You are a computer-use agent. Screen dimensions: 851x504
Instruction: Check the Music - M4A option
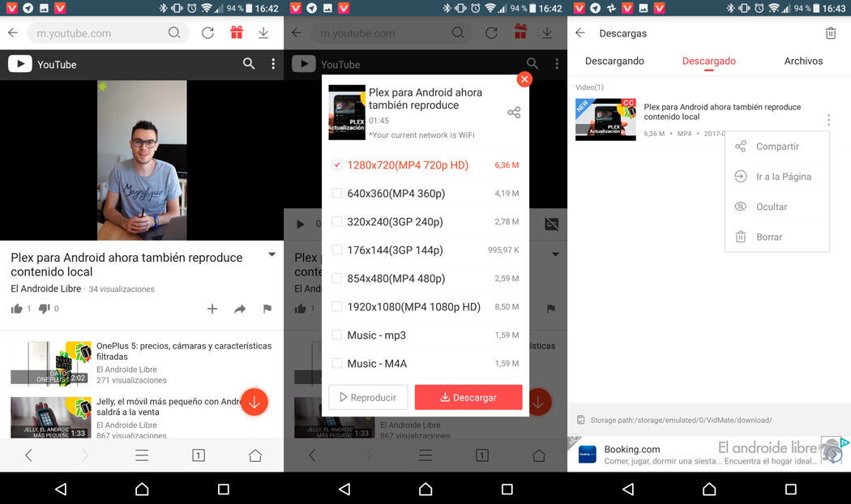click(x=337, y=364)
